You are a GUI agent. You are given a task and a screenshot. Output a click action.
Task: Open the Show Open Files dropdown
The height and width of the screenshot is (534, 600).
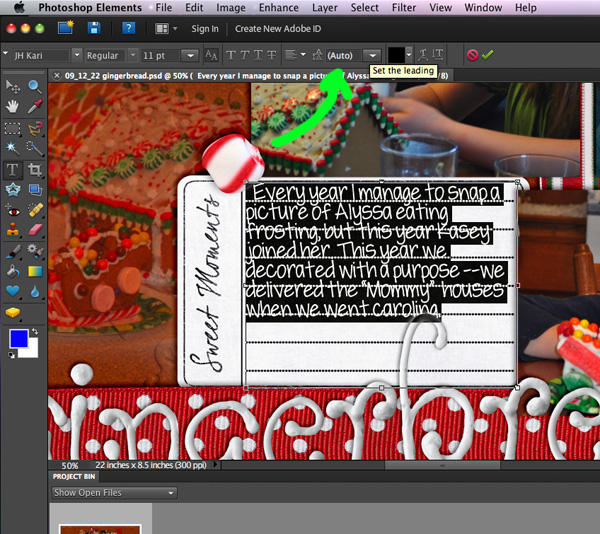(x=114, y=493)
